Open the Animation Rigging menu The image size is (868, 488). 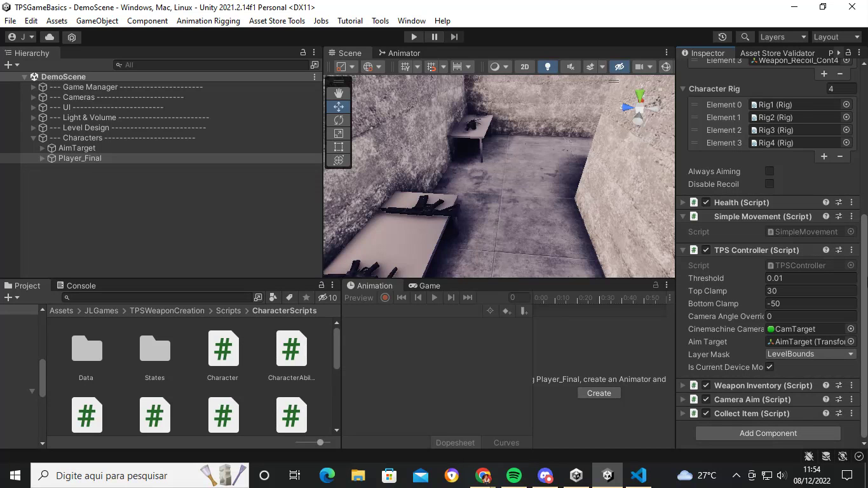click(x=208, y=20)
